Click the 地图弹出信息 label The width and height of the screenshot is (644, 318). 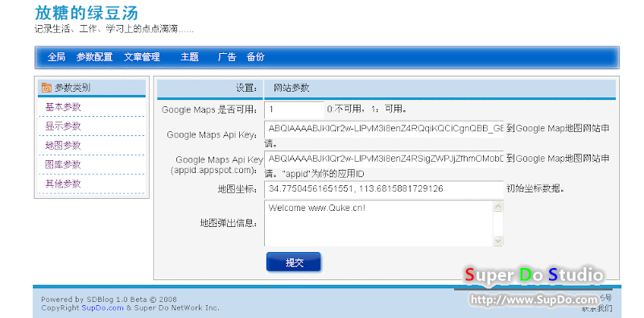[229, 224]
